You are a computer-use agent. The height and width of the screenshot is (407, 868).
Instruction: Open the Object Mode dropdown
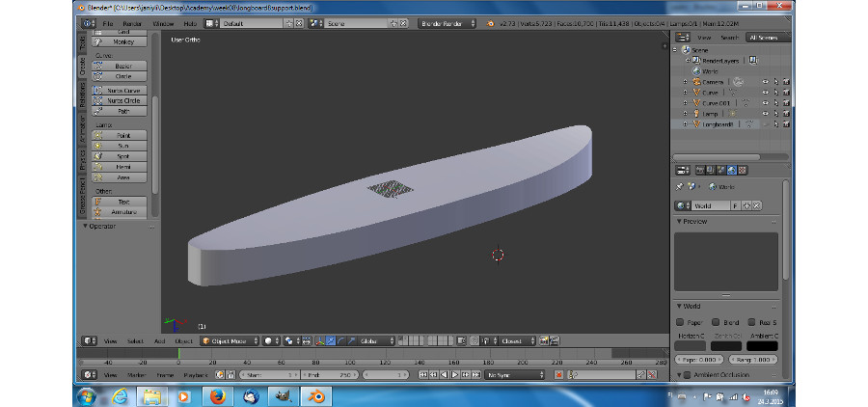(230, 341)
